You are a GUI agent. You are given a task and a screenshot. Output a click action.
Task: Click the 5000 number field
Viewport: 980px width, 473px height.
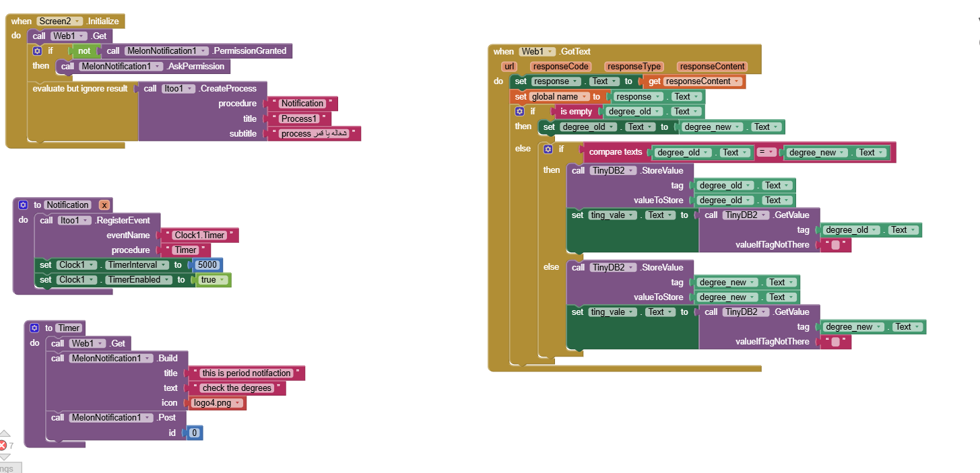pos(207,265)
